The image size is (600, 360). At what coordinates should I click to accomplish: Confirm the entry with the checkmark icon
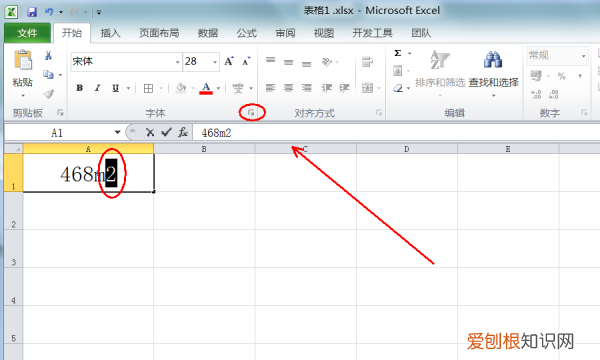(166, 132)
